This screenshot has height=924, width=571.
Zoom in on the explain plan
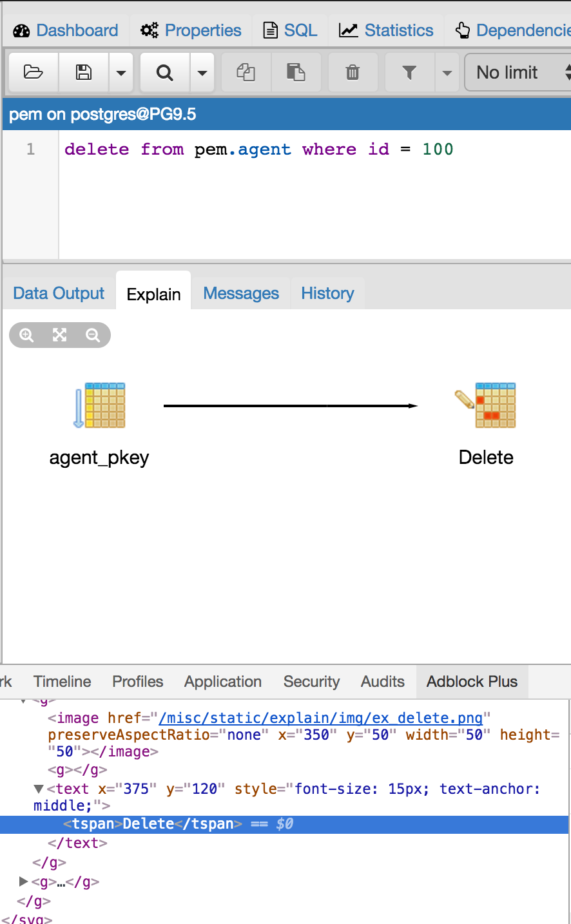coord(26,335)
